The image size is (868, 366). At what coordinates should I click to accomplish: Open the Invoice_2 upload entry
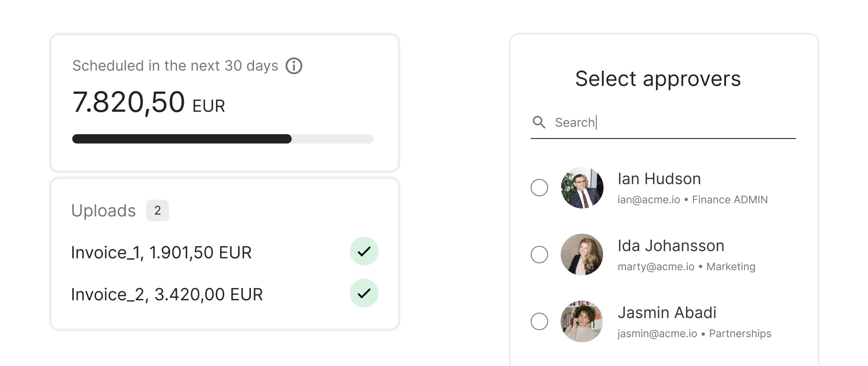[167, 294]
